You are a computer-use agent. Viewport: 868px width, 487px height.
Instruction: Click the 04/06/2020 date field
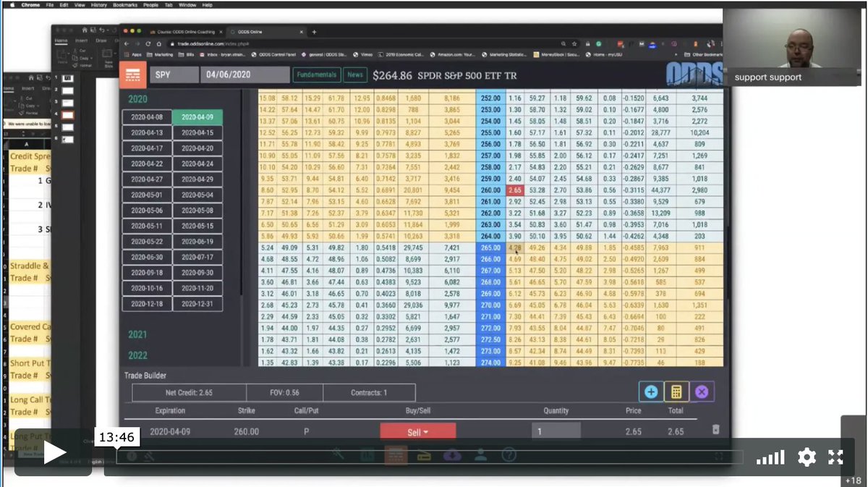pyautogui.click(x=245, y=75)
